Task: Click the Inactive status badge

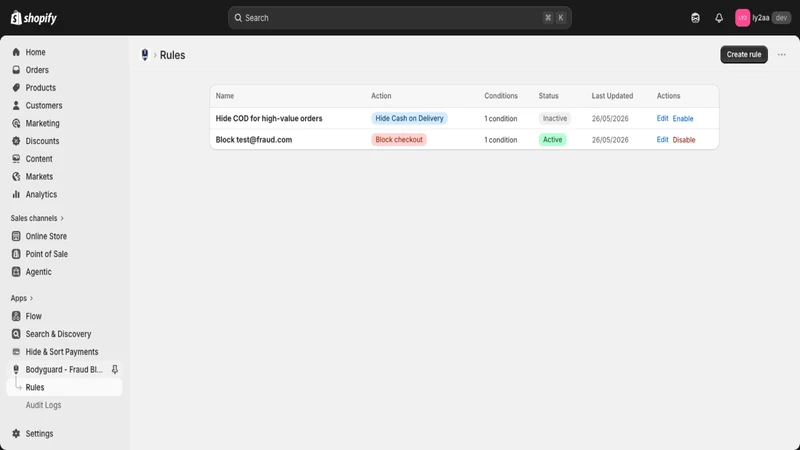Action: pyautogui.click(x=555, y=118)
